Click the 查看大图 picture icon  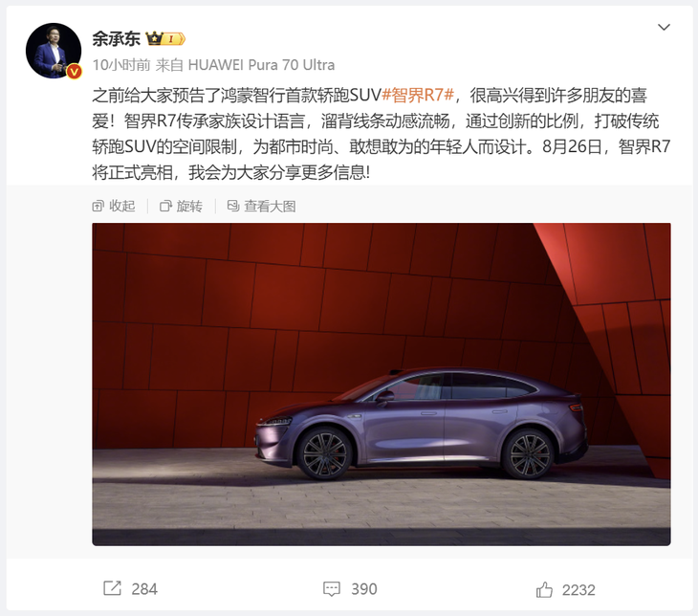tap(233, 206)
